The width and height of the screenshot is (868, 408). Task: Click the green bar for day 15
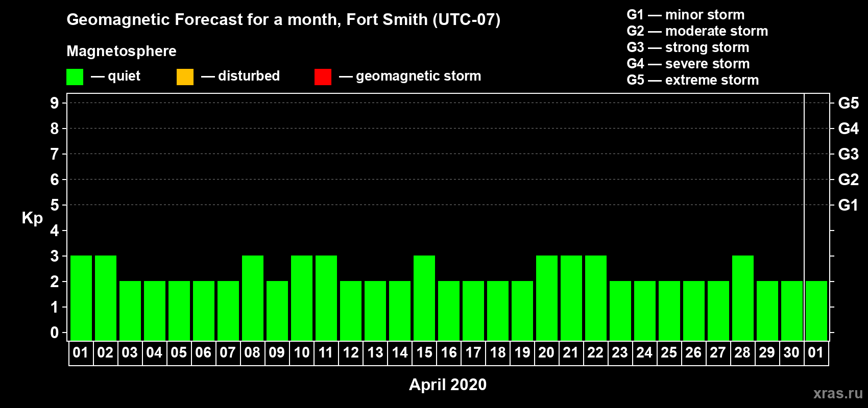[424, 298]
